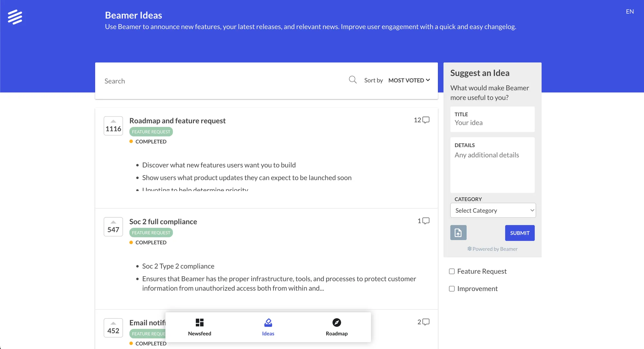Image resolution: width=644 pixels, height=349 pixels.
Task: Click the Suggest an Idea heading
Action: (x=480, y=73)
